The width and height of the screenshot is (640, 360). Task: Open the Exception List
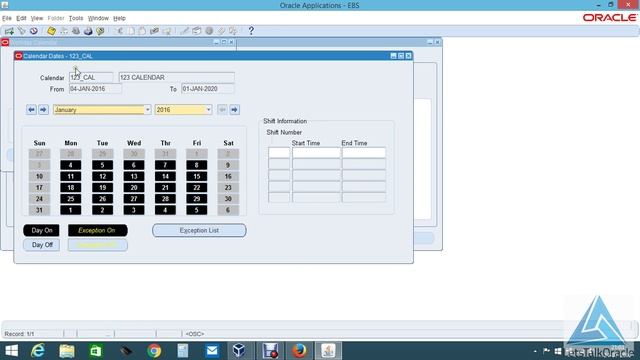[199, 230]
